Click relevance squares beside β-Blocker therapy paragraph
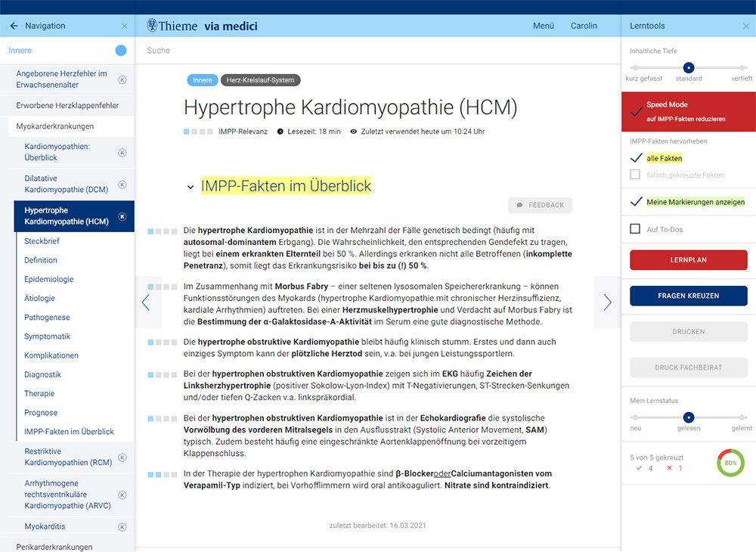The height and width of the screenshot is (552, 756). coord(162,474)
